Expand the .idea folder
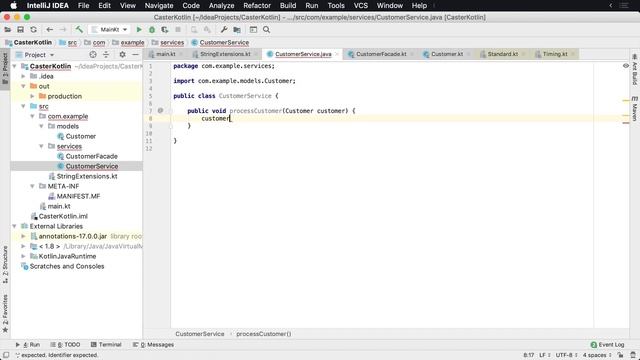The width and height of the screenshot is (640, 360). tap(23, 76)
